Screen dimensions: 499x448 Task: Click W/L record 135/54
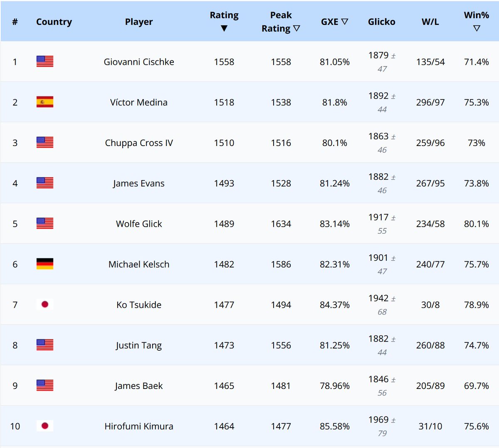[x=430, y=62]
